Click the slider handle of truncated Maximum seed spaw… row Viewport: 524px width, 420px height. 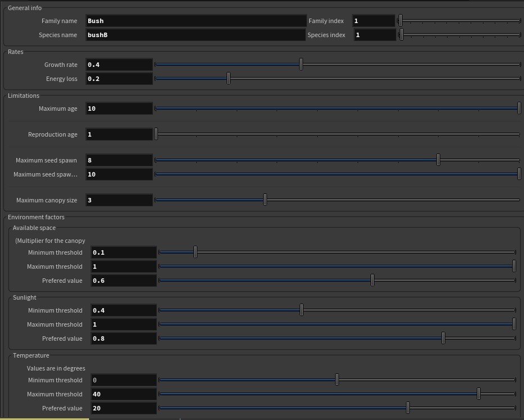(519, 174)
